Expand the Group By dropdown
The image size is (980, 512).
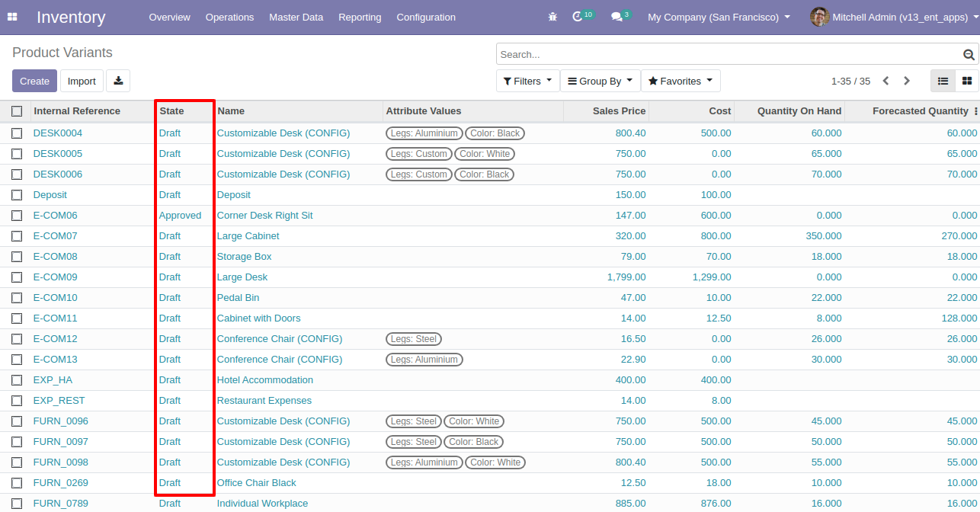[x=600, y=81]
